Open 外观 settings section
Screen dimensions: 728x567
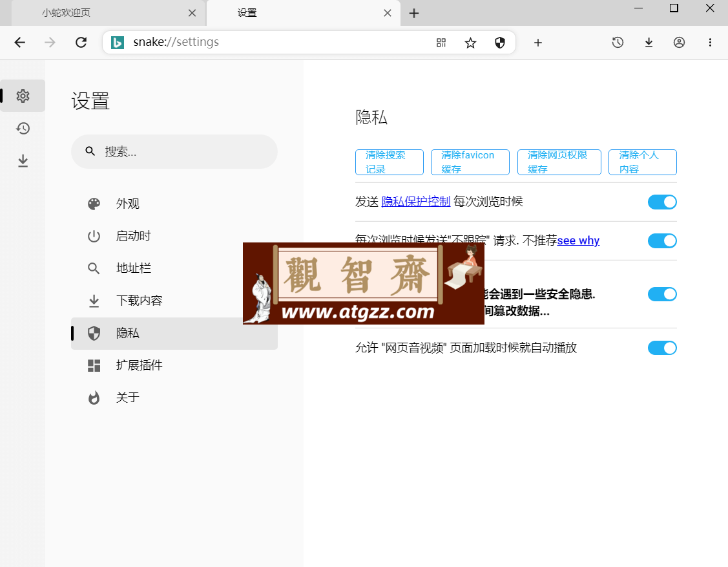coord(174,204)
